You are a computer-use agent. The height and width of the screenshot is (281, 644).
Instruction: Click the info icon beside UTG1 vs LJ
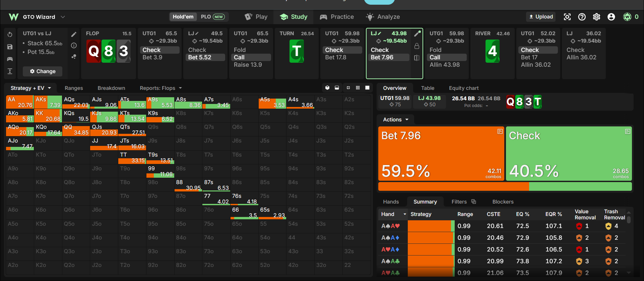pyautogui.click(x=74, y=46)
